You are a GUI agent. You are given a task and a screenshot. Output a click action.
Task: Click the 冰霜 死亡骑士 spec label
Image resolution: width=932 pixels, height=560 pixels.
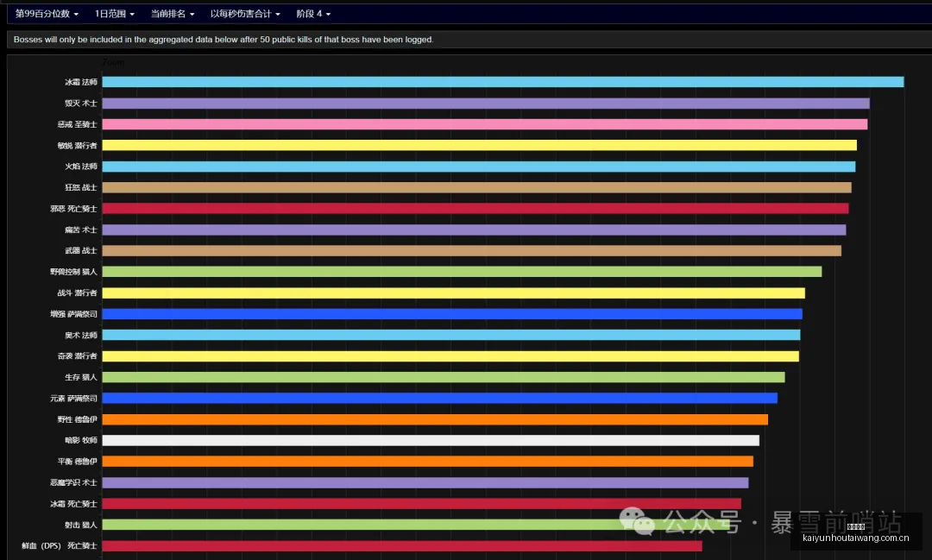coord(73,504)
